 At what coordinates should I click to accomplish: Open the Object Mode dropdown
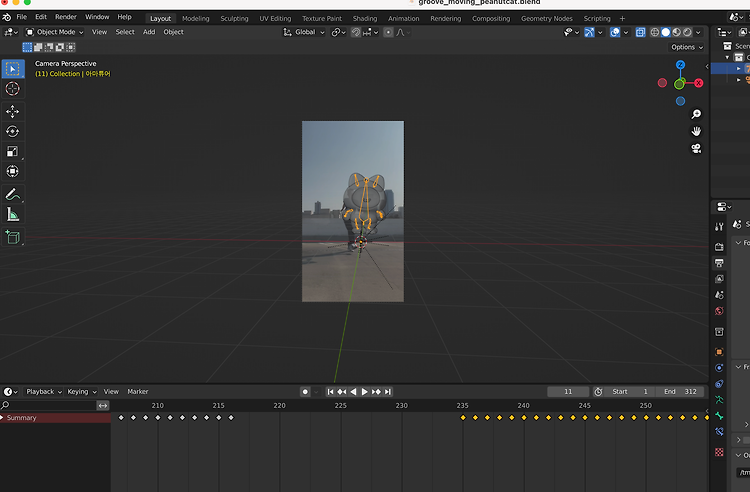56,32
